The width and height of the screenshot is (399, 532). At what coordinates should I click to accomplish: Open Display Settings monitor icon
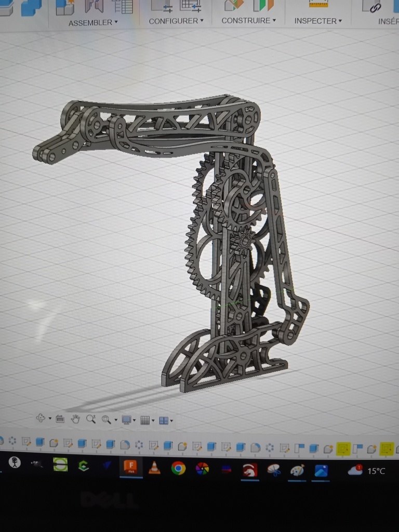click(x=127, y=420)
